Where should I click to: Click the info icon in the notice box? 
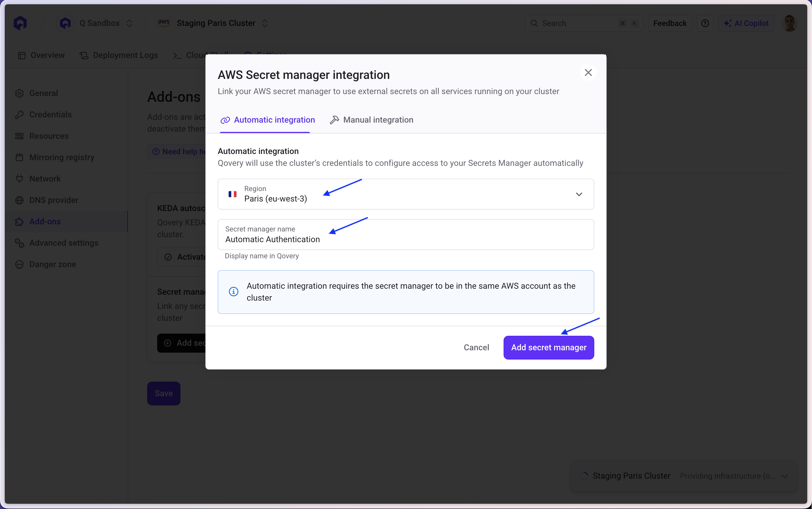pyautogui.click(x=233, y=292)
